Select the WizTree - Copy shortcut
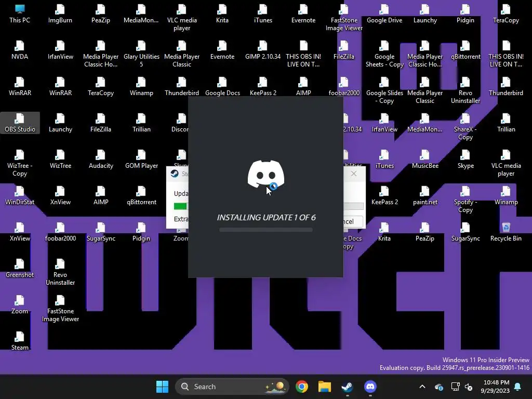Image resolution: width=532 pixels, height=399 pixels. (x=20, y=163)
